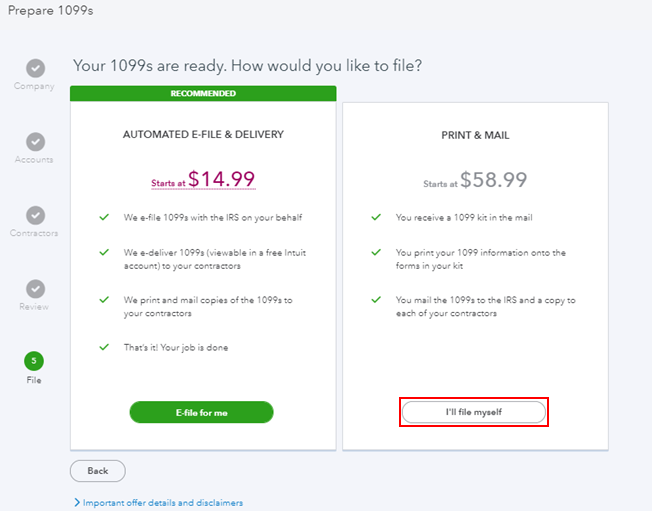Select the Contractors step checkmark icon
652x511 pixels.
click(x=36, y=215)
